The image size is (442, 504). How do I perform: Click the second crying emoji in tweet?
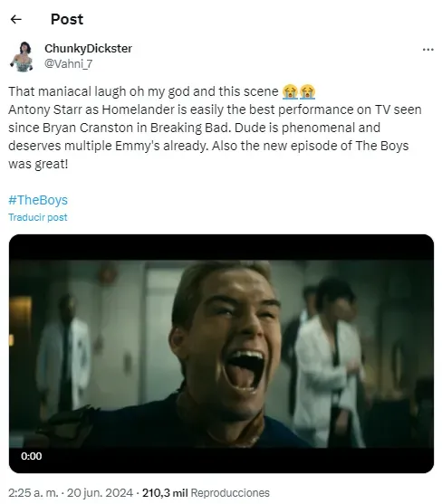(307, 91)
